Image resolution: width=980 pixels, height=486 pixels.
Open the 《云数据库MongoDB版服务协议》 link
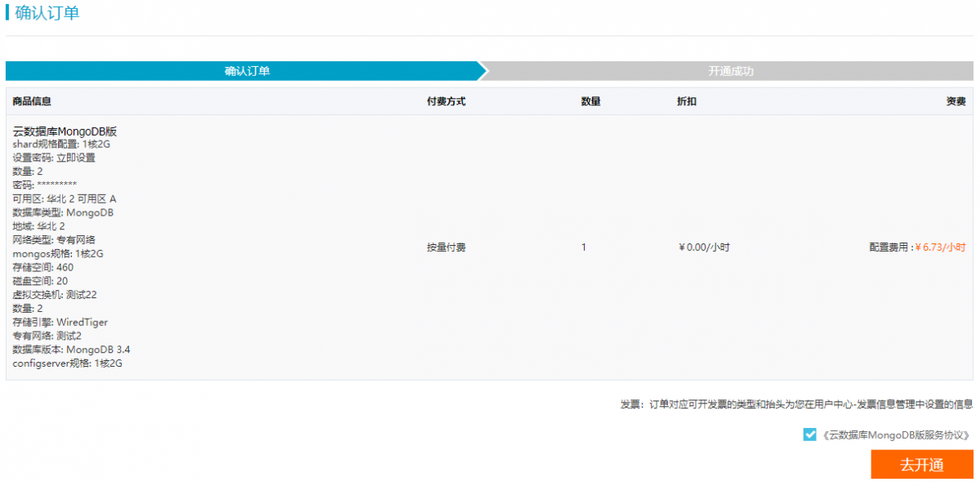tap(896, 435)
